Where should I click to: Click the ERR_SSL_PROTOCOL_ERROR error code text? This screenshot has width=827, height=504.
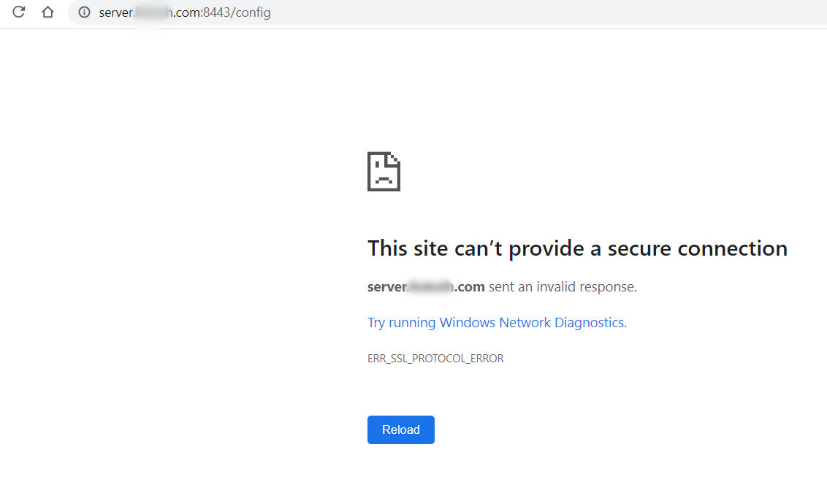coord(435,359)
